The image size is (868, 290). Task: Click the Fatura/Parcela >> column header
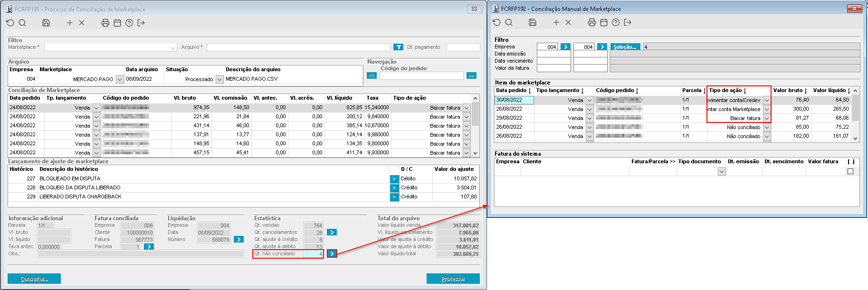pyautogui.click(x=653, y=161)
